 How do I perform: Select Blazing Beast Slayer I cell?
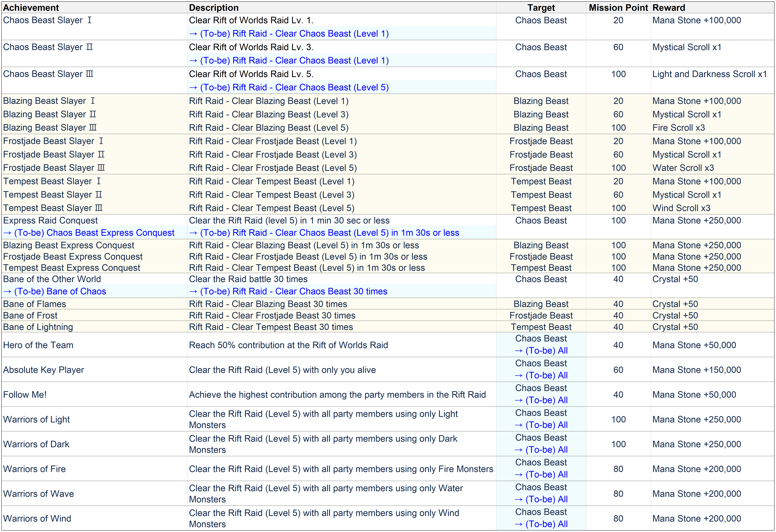(49, 101)
